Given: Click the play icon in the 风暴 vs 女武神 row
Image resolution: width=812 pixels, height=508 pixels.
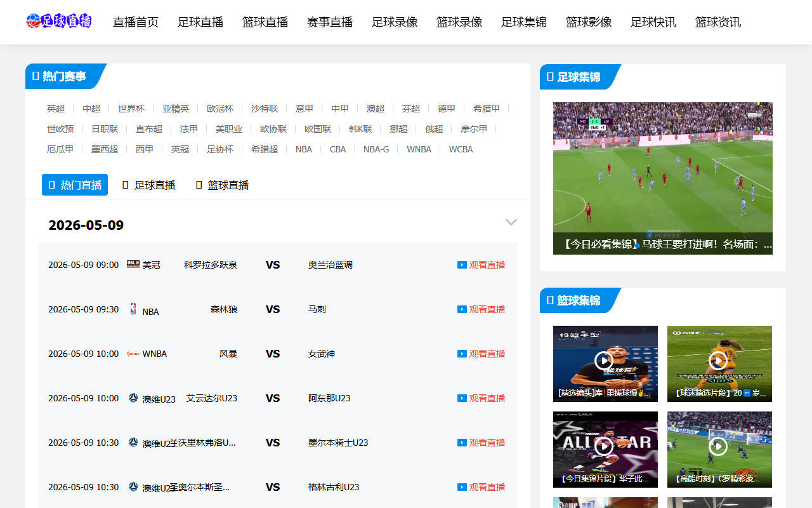Looking at the screenshot, I should coord(462,354).
